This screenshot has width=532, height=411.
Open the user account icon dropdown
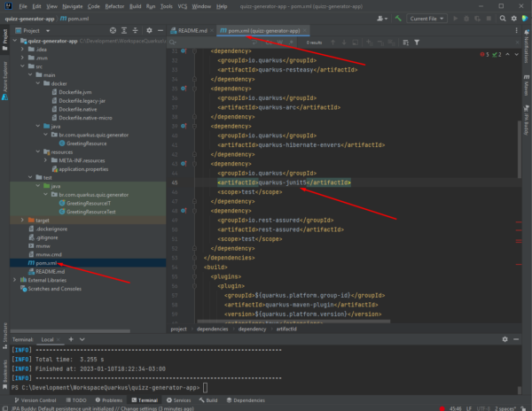coord(382,19)
